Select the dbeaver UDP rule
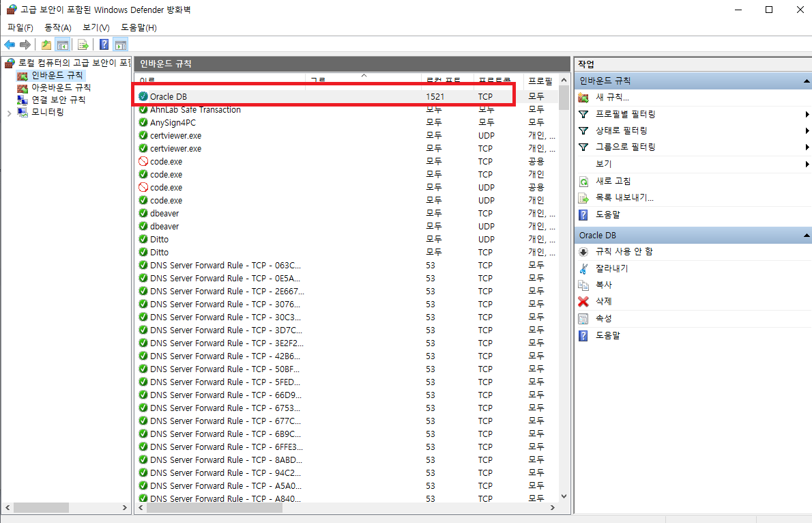This screenshot has width=812, height=523. 346,226
